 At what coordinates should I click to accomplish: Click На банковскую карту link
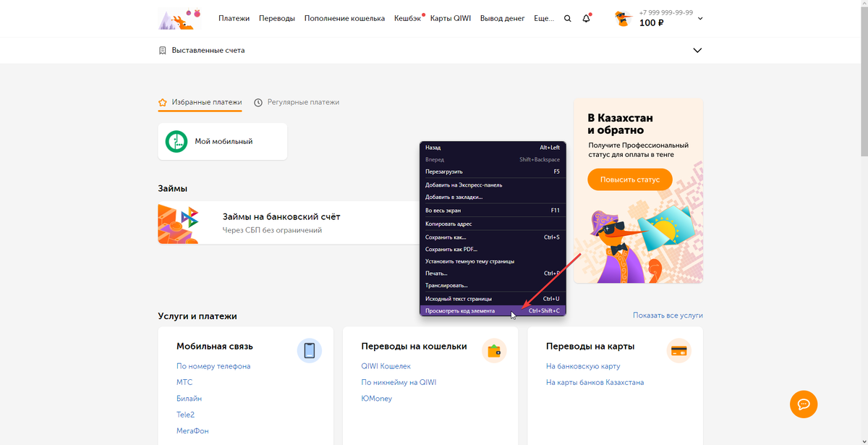[583, 366]
